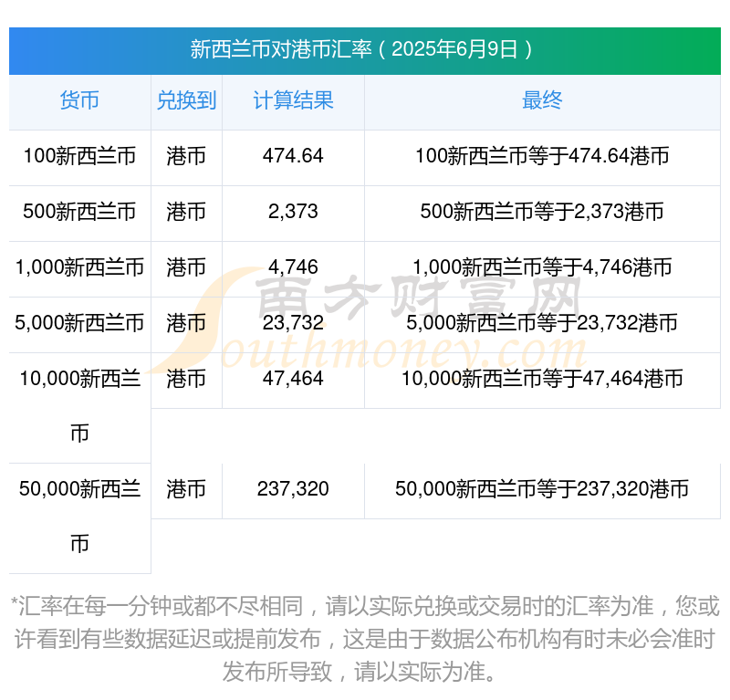This screenshot has height=700, width=730.
Task: Click the 兑换到 column header
Action: tap(186, 100)
